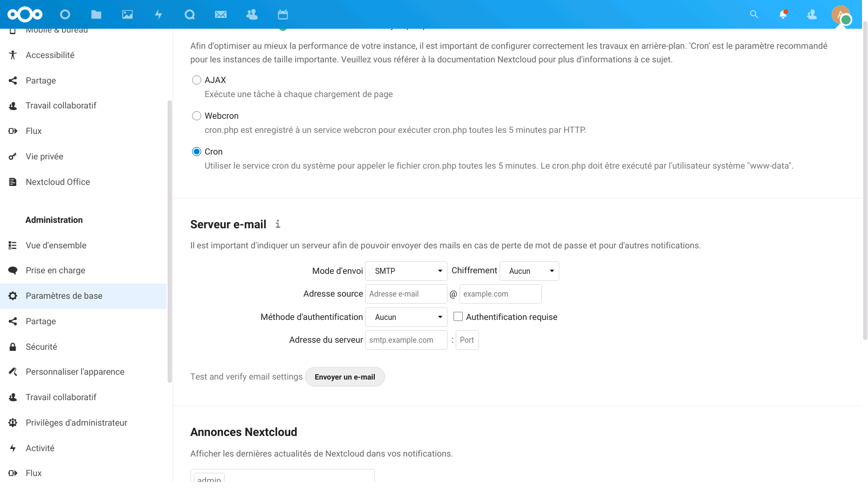Open the Méthode d'authentification dropdown

click(x=406, y=317)
